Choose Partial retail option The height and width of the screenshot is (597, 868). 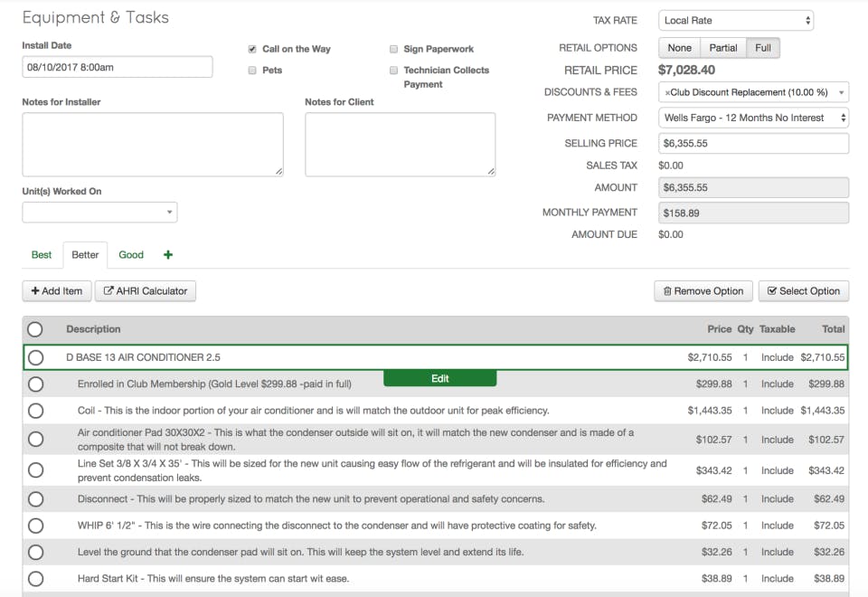pos(722,48)
